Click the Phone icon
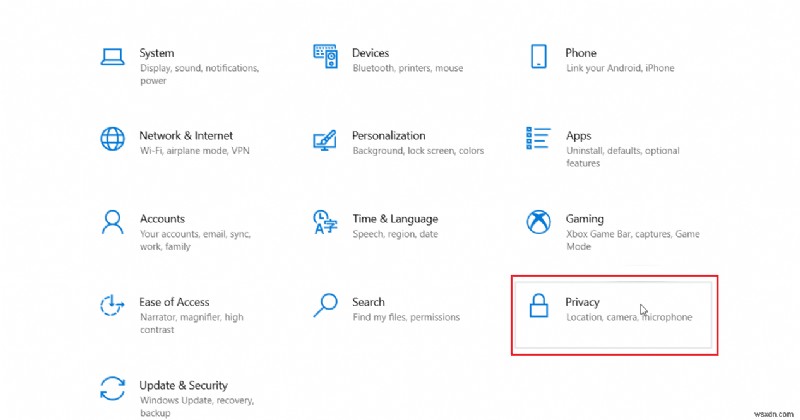800x420 pixels. pyautogui.click(x=538, y=55)
